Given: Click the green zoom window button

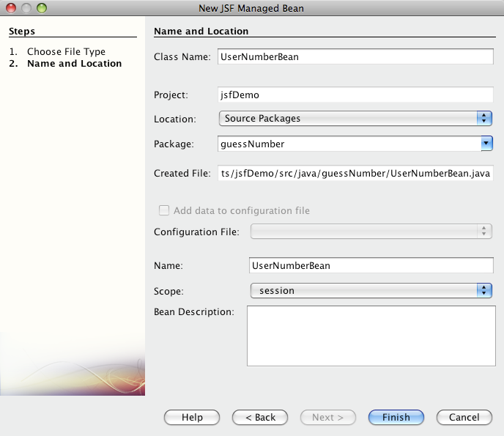Looking at the screenshot, I should [41, 9].
